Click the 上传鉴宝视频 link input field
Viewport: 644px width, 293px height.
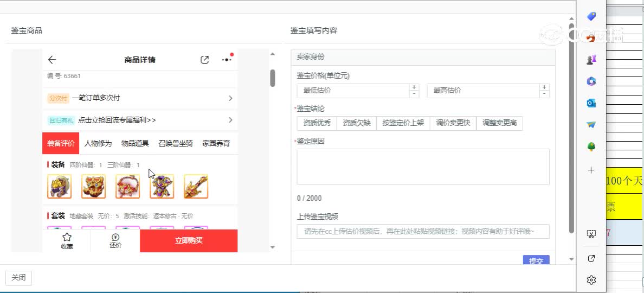[x=423, y=231]
